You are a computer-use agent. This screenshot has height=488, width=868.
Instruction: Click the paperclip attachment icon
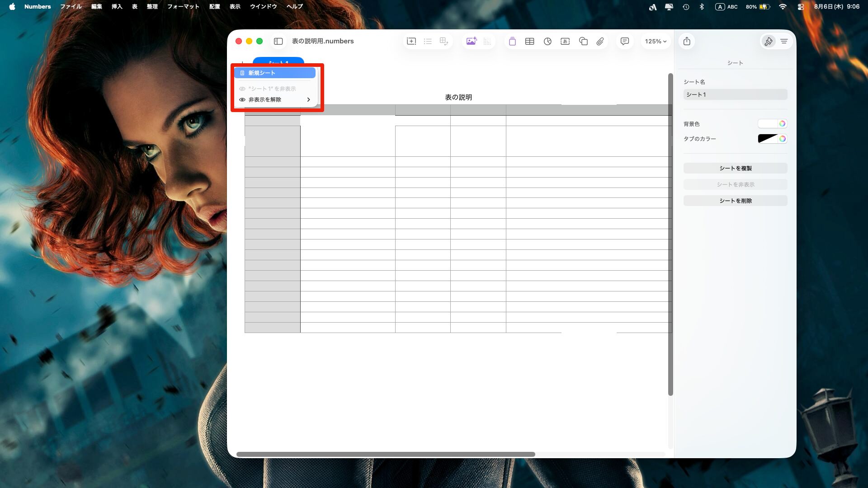[x=600, y=41]
